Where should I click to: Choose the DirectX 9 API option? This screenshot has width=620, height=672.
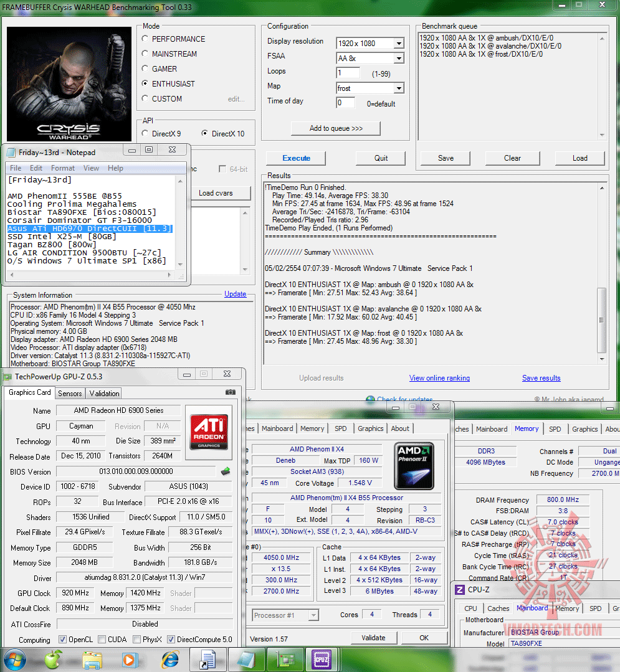[145, 133]
